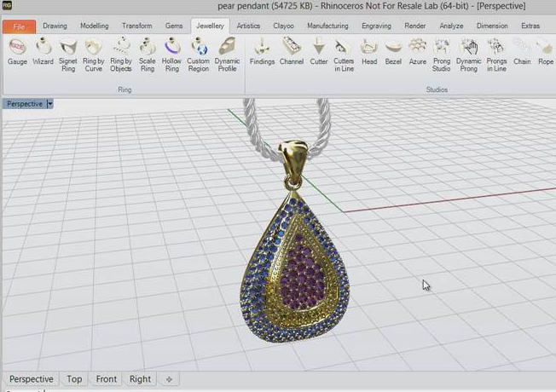The width and height of the screenshot is (556, 392).
Task: Open the Cutters in Line tool
Action: [x=344, y=55]
